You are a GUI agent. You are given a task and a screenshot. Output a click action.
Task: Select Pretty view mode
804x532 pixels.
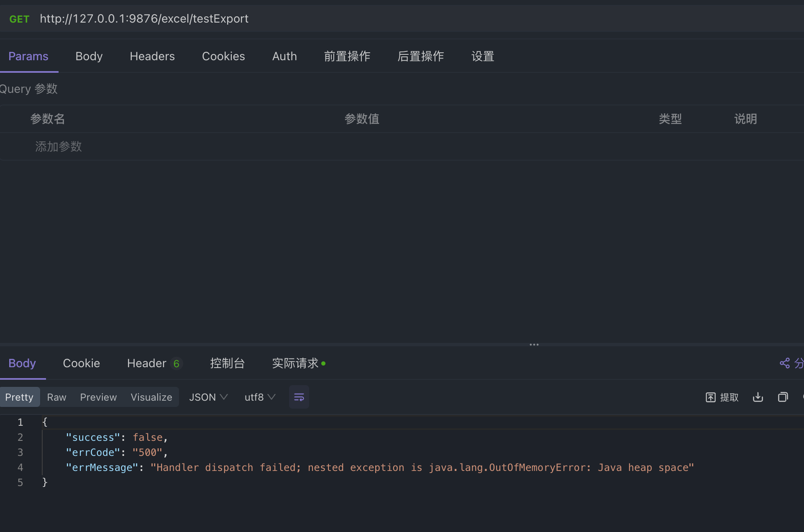tap(19, 397)
